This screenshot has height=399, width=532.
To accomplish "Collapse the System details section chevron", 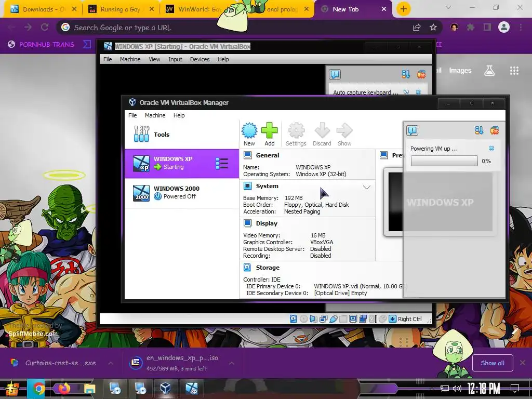I will [367, 187].
